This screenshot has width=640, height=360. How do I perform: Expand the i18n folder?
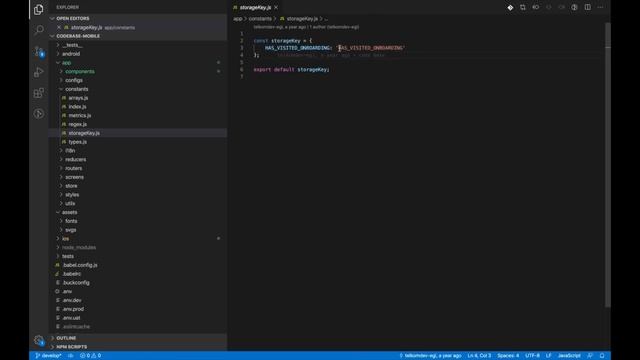coord(138,151)
